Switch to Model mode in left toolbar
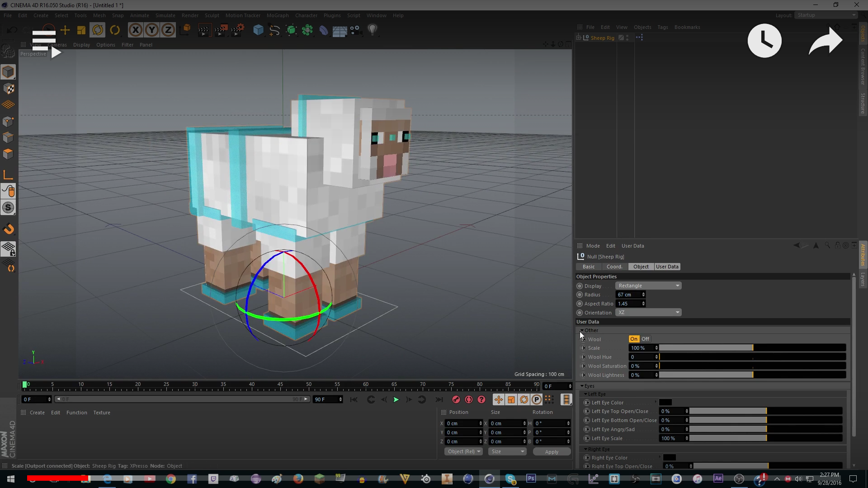Viewport: 868px width, 488px height. [x=8, y=72]
